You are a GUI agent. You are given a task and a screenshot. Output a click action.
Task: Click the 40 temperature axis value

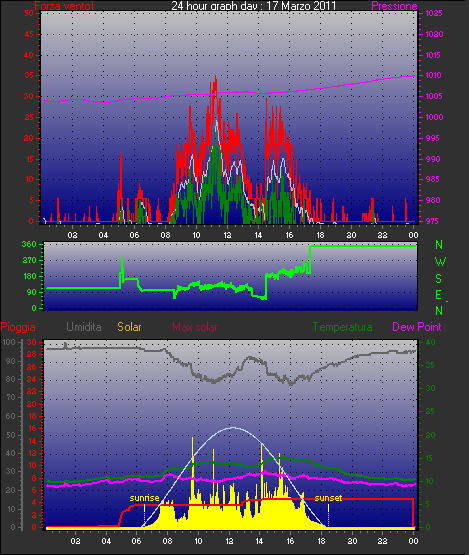[x=430, y=343]
